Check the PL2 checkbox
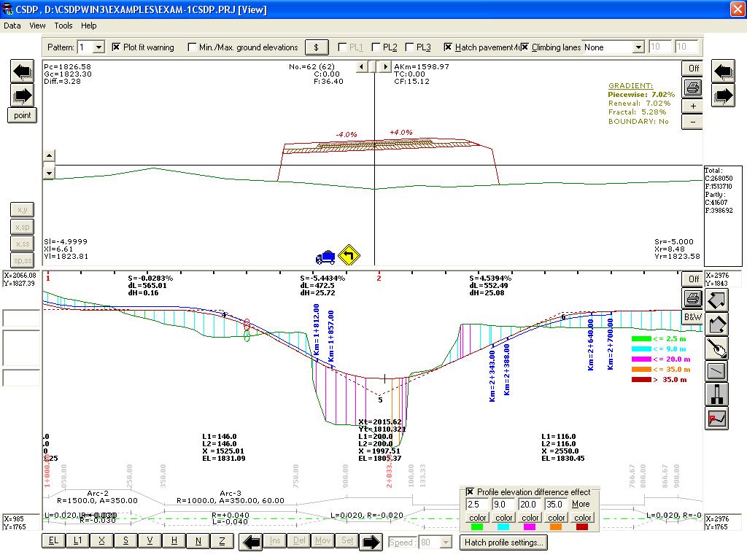The height and width of the screenshot is (560, 747). (x=376, y=47)
